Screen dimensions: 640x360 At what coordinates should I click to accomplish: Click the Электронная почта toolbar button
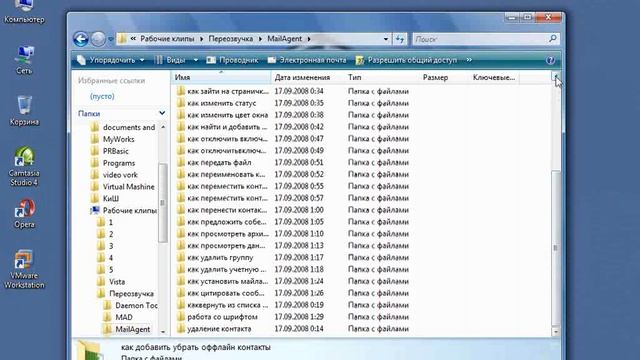(x=307, y=60)
